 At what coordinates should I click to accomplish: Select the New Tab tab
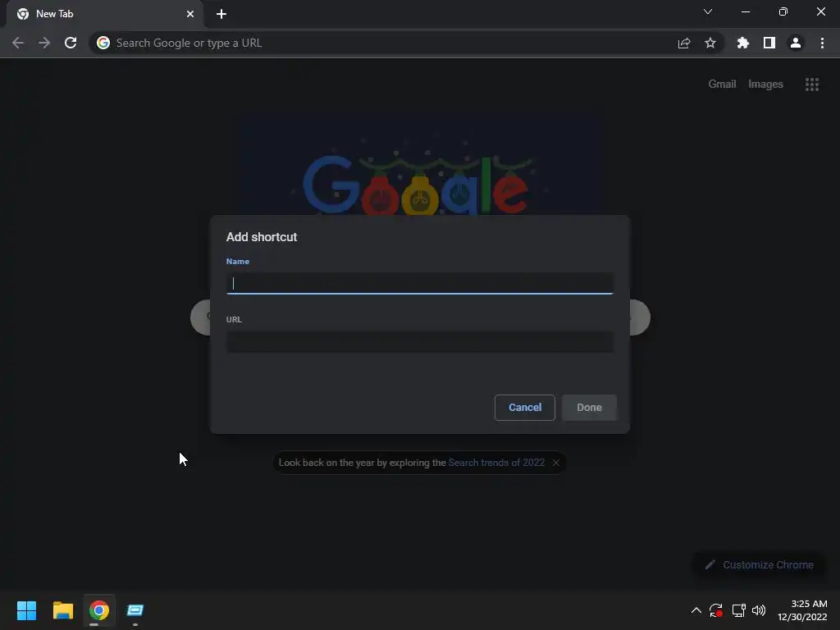[x=104, y=14]
